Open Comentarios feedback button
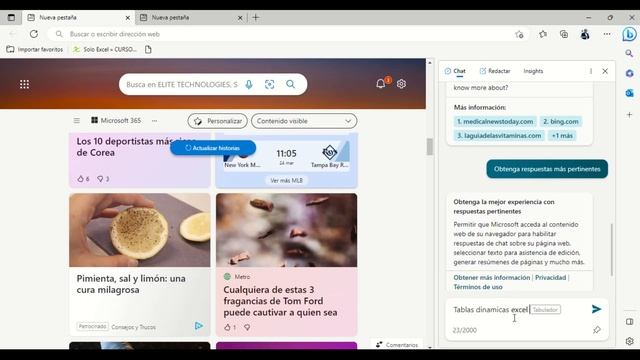Viewport: 640px width, 360px height. (x=397, y=344)
